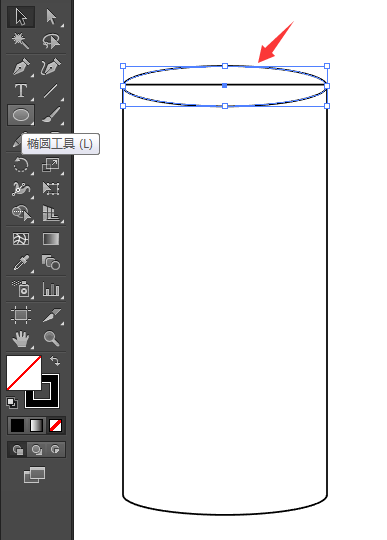This screenshot has width=387, height=540.
Task: Activate the Mesh tool
Action: (x=21, y=239)
